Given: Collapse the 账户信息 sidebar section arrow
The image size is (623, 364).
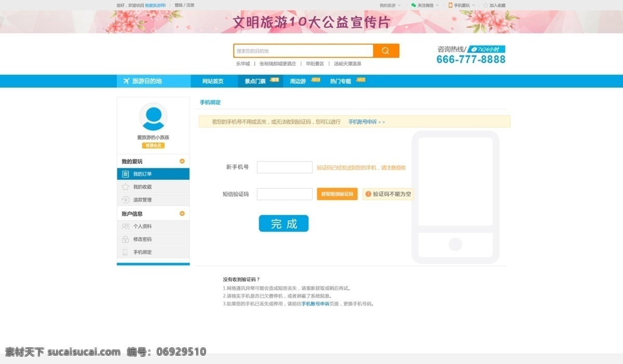Looking at the screenshot, I should [182, 213].
